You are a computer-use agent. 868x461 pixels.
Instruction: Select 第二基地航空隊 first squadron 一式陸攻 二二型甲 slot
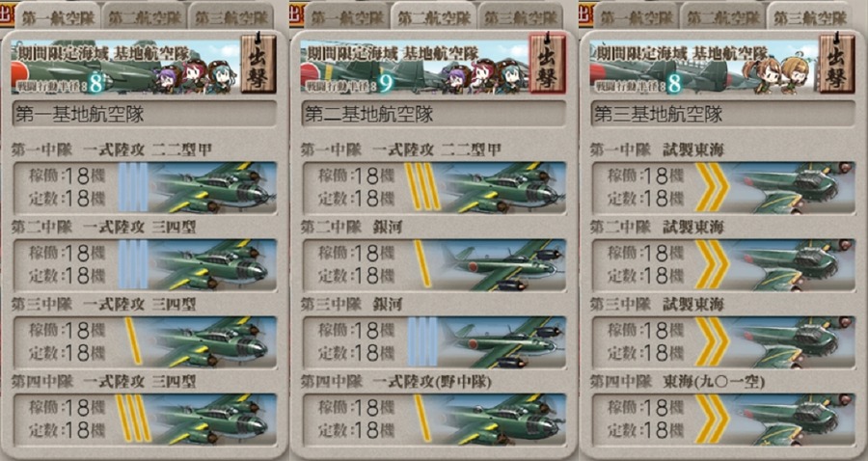(x=434, y=187)
